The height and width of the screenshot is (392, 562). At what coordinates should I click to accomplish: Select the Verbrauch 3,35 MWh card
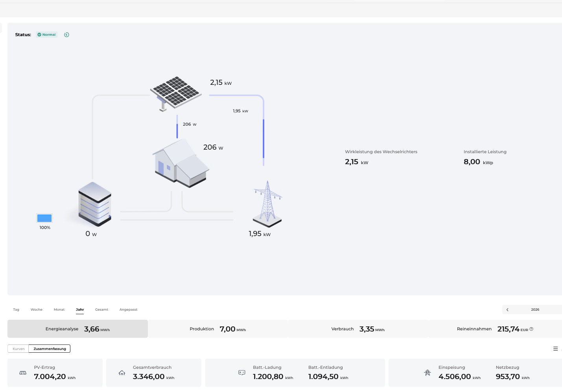point(358,329)
